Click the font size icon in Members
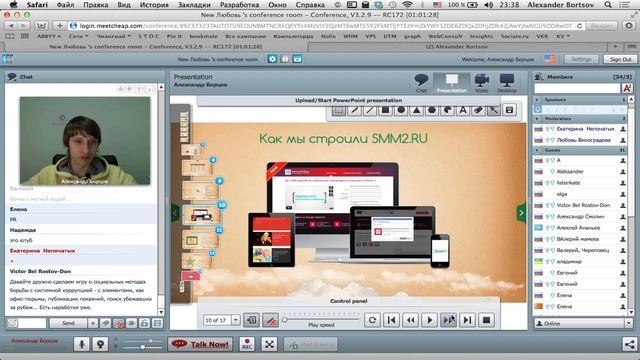This screenshot has width=640, height=360. click(627, 88)
